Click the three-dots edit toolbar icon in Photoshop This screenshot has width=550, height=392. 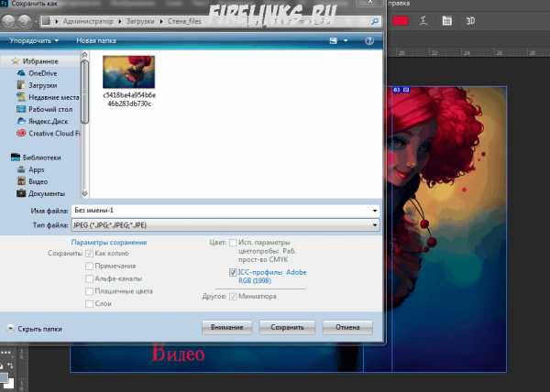[x=6, y=353]
